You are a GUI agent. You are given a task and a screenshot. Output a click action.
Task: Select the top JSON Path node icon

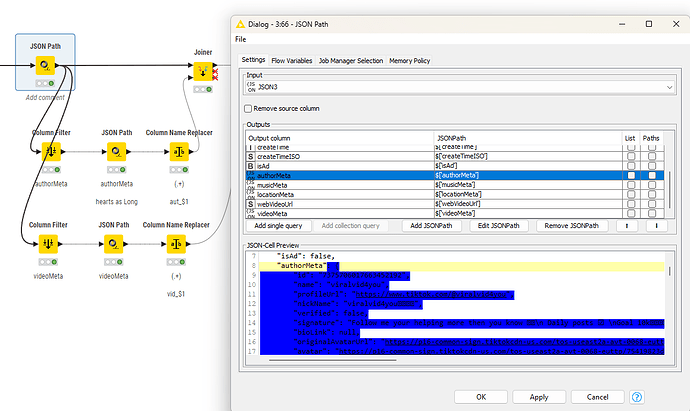(x=46, y=67)
